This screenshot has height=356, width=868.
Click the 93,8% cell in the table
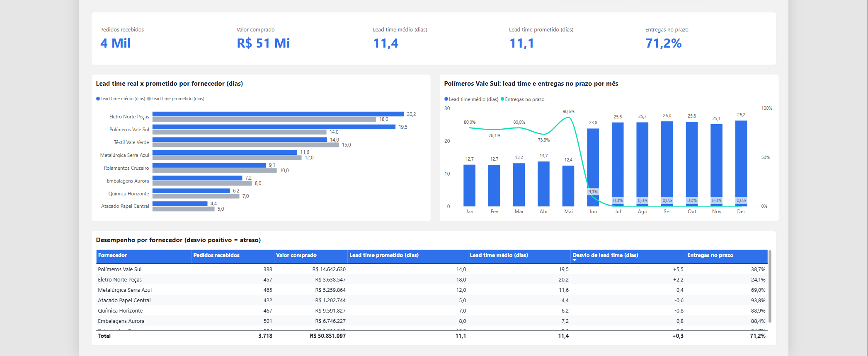point(758,301)
